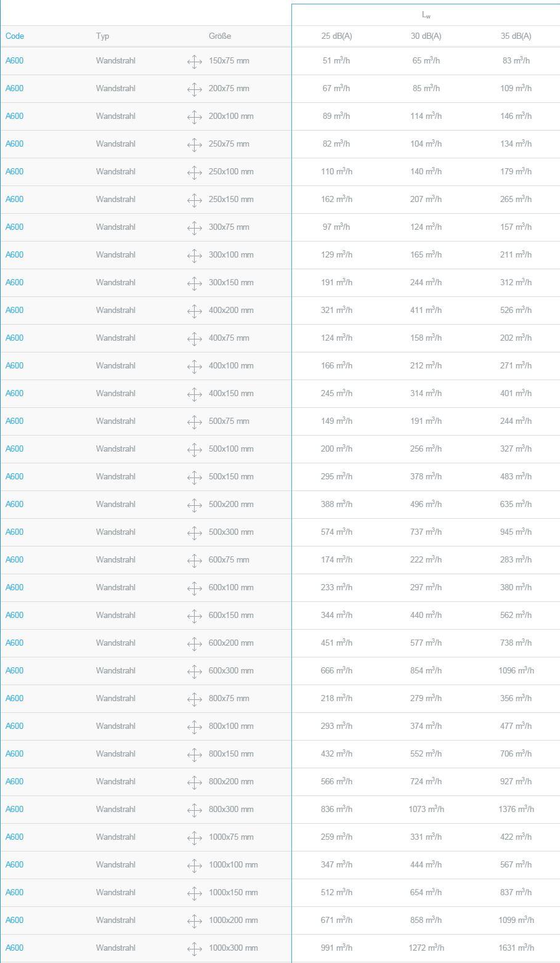
Task: Select the Wandstrahl cell in 600x100 mm row
Action: point(116,587)
